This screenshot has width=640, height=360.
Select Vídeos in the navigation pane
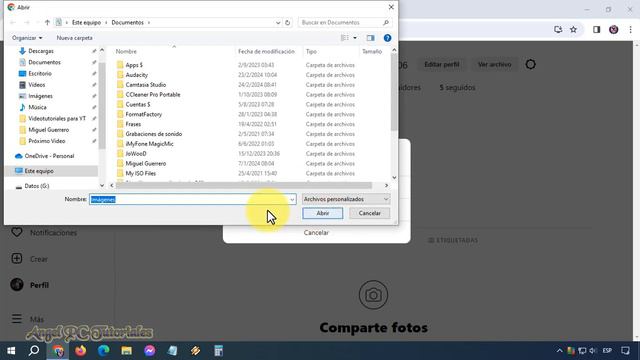coord(37,85)
